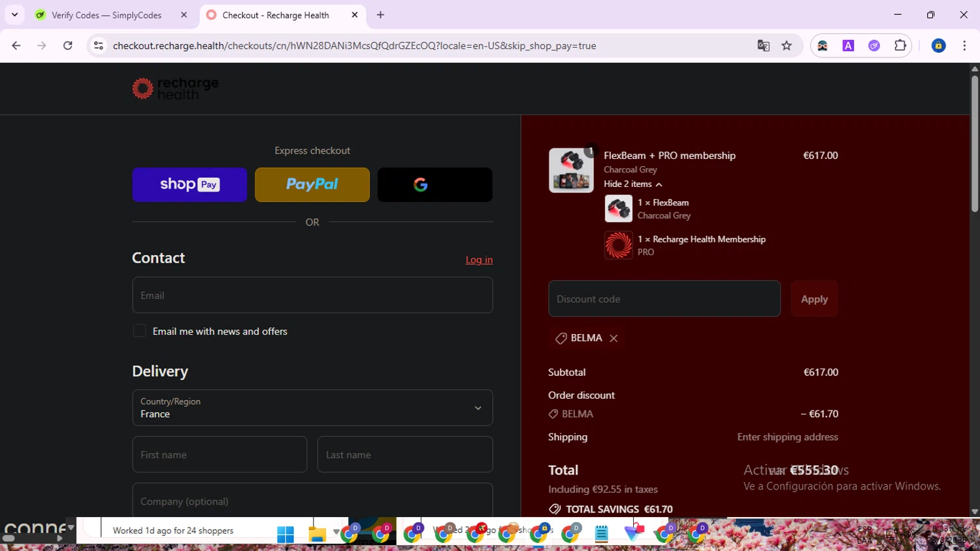
Task: Click the TOTAL SAVINGS €61.70 line
Action: pyautogui.click(x=610, y=509)
